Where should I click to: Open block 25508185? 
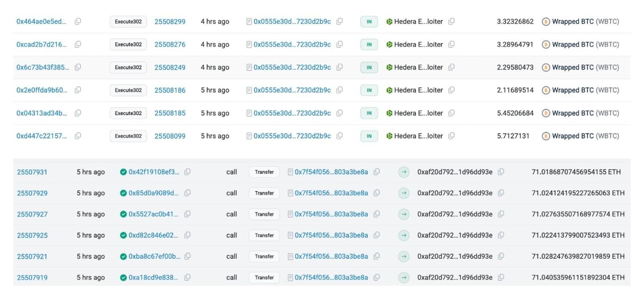(x=170, y=113)
